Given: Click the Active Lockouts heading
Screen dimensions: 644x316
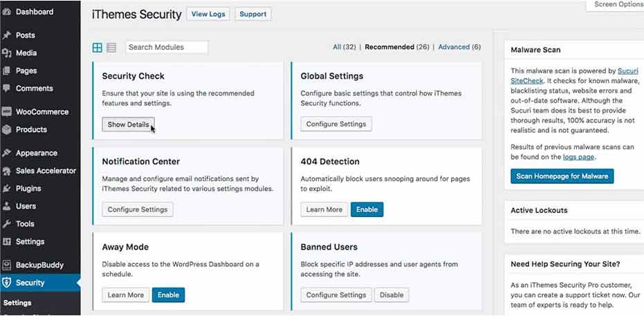Looking at the screenshot, I should pyautogui.click(x=539, y=210).
